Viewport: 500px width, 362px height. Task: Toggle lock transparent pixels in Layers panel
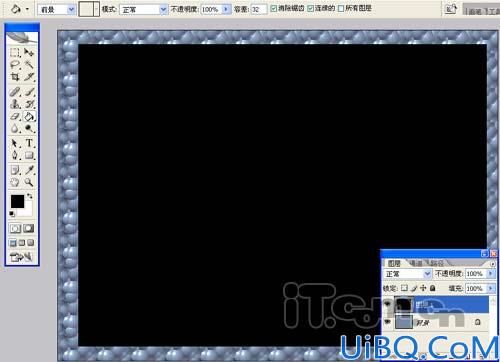(x=404, y=288)
